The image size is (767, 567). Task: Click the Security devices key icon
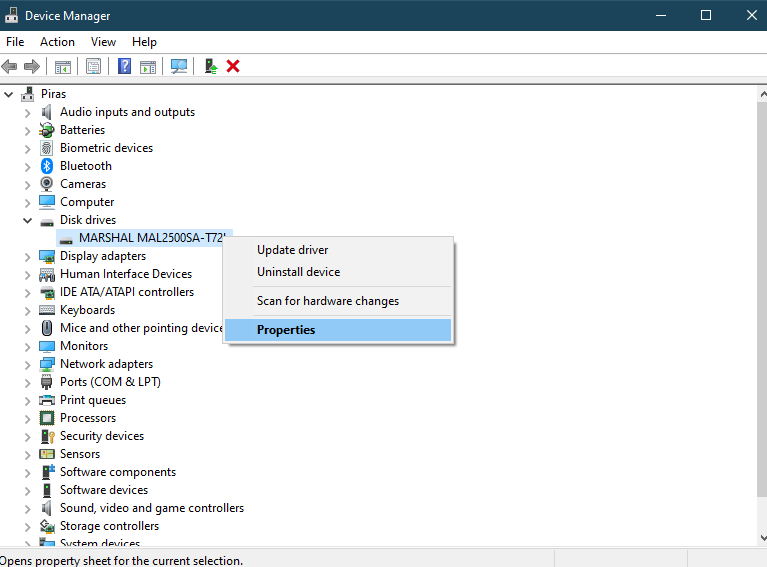click(47, 436)
